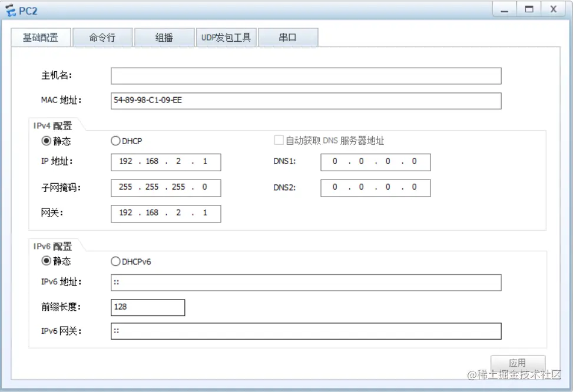Click the IP 地址 field showing 192.168.2.1
Viewport: 573px width, 392px height.
click(165, 162)
